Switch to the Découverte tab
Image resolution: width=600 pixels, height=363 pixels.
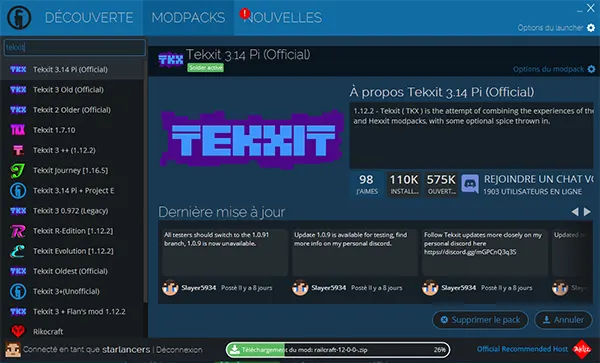click(89, 18)
